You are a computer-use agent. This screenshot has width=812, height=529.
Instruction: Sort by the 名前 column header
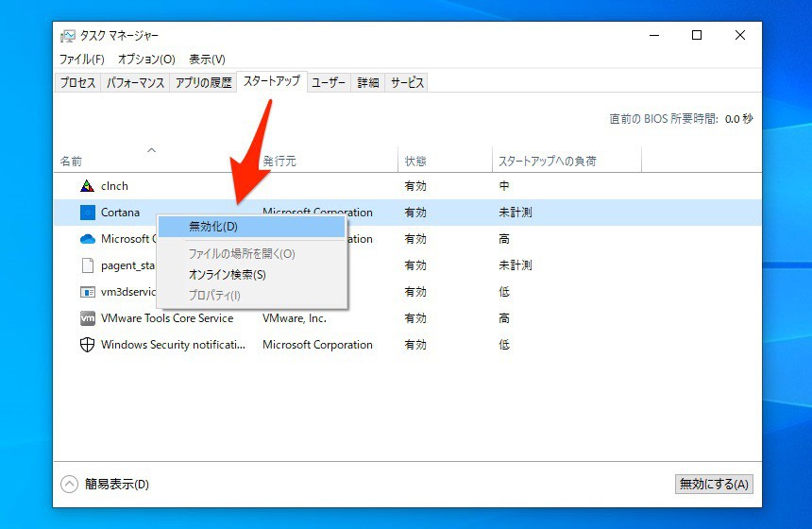(x=71, y=162)
